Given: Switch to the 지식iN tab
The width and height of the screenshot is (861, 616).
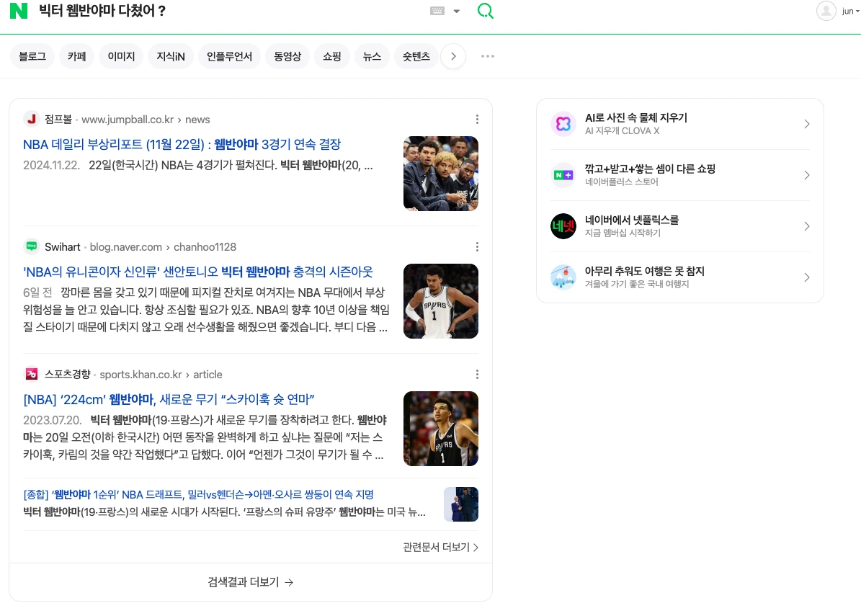Looking at the screenshot, I should coord(171,56).
